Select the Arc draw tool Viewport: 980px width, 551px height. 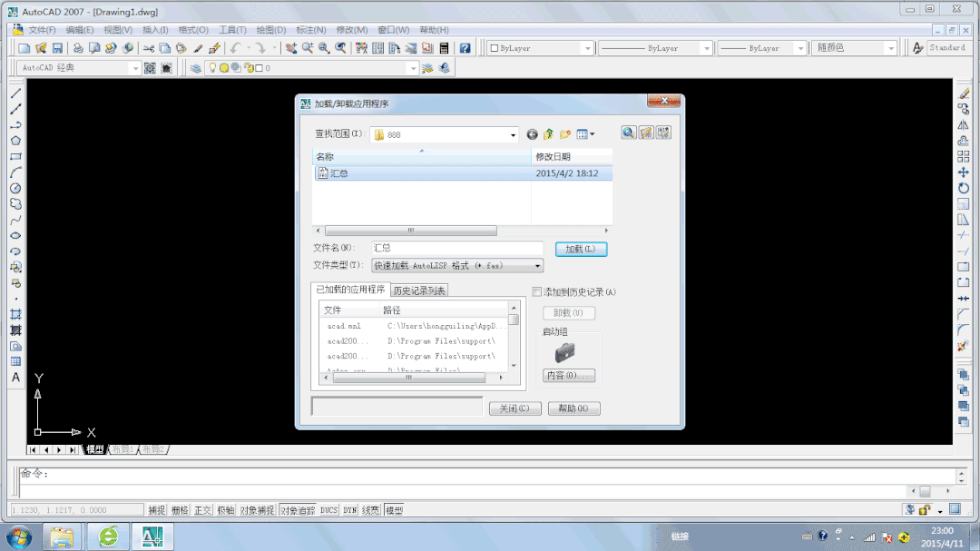[15, 172]
